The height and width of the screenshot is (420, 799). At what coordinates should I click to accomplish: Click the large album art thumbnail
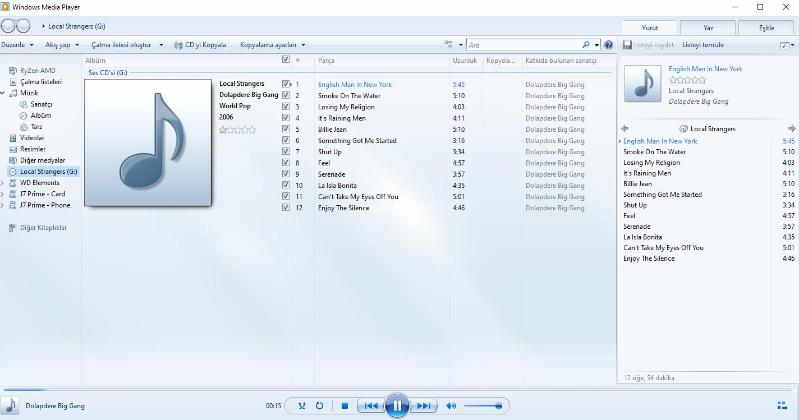tap(148, 143)
